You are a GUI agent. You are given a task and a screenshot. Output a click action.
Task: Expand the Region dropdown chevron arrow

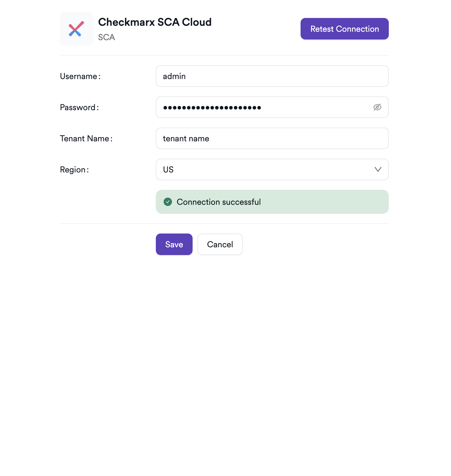(378, 169)
